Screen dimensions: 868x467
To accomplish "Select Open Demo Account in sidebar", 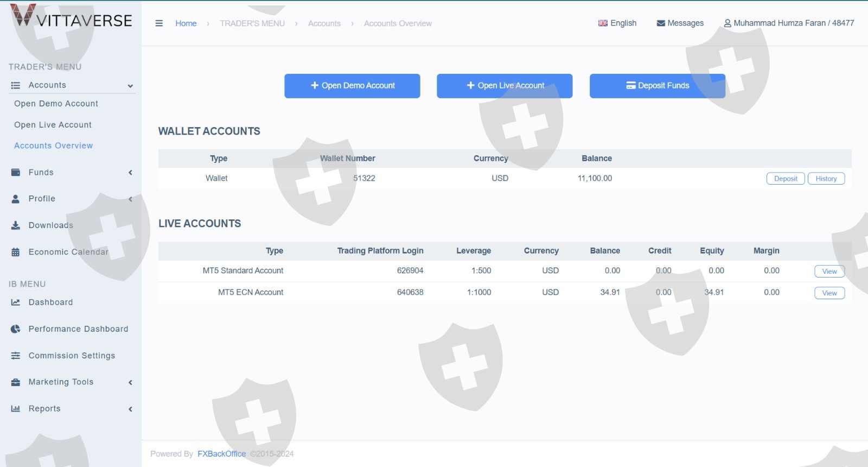I will click(56, 104).
